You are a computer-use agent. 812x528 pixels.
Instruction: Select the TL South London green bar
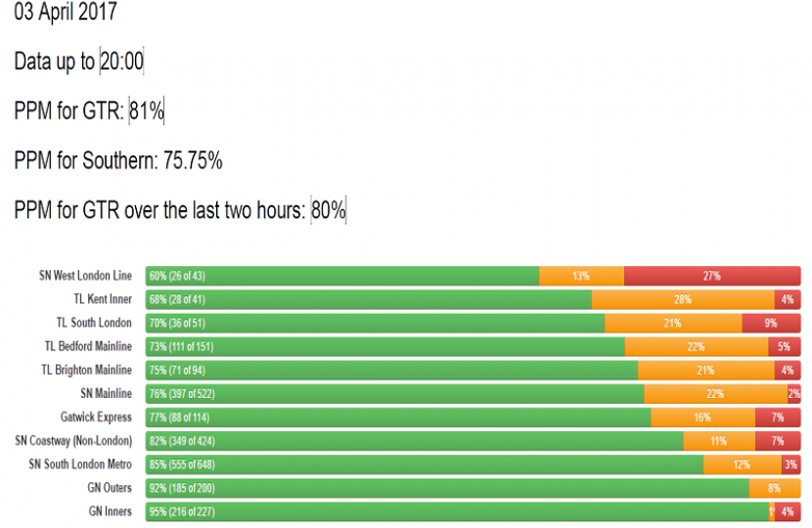pyautogui.click(x=375, y=323)
